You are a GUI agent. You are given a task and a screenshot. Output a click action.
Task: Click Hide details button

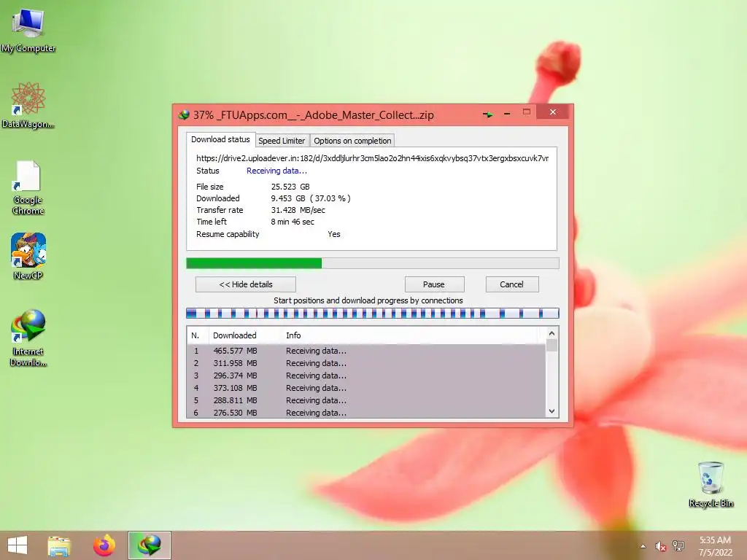tap(246, 284)
